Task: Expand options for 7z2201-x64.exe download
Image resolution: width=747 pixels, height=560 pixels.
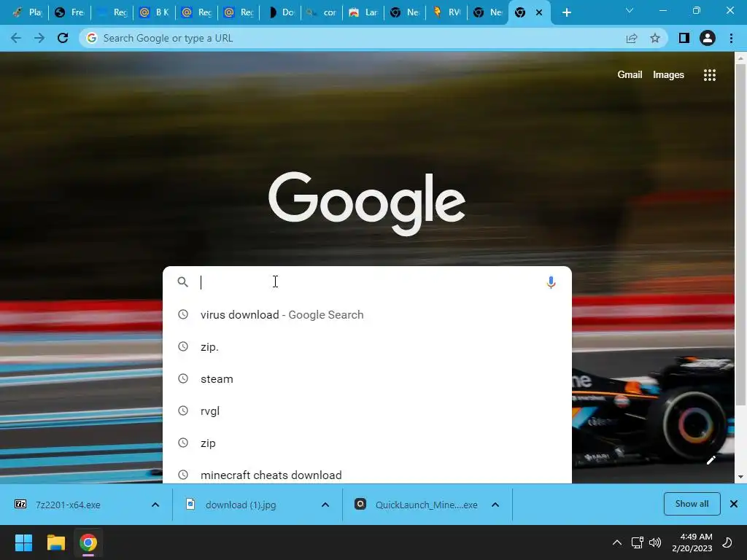Action: 155,505
